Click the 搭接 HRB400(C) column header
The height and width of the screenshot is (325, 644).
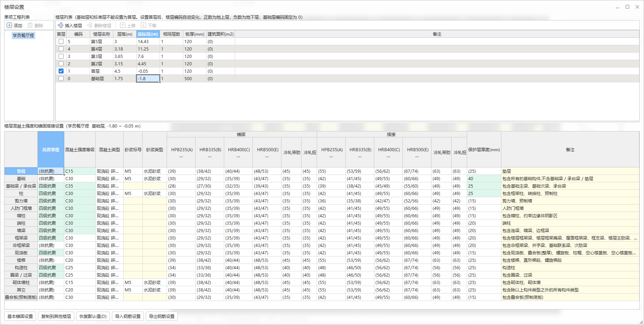(388, 152)
